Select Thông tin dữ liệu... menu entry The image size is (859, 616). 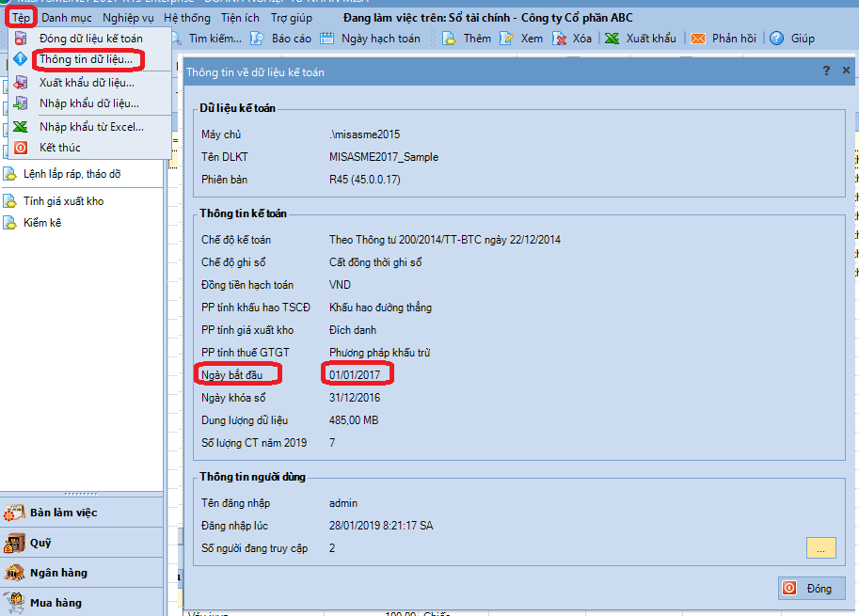pyautogui.click(x=86, y=59)
